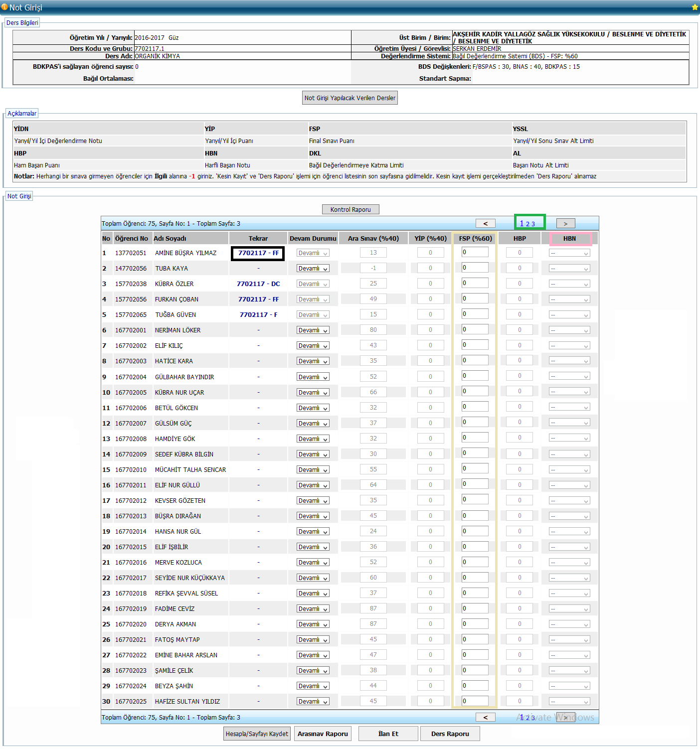Click the İlan Et button
Image resolution: width=700 pixels, height=749 pixels.
coord(388,734)
